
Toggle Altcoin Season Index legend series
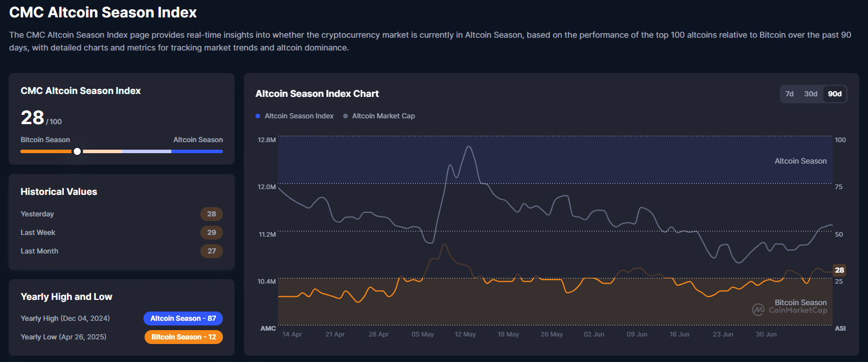(x=299, y=116)
